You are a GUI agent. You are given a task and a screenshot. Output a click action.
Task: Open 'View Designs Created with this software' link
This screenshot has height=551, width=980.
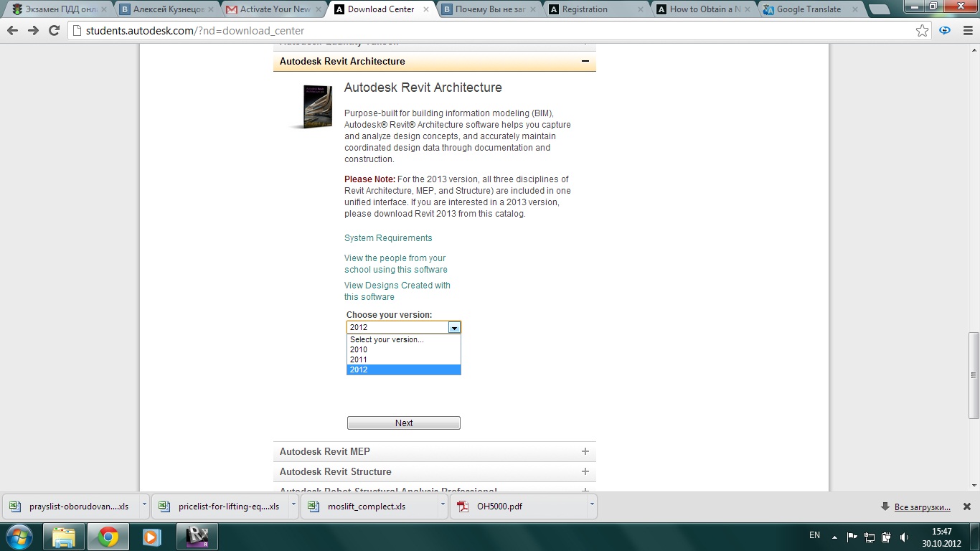pyautogui.click(x=397, y=291)
